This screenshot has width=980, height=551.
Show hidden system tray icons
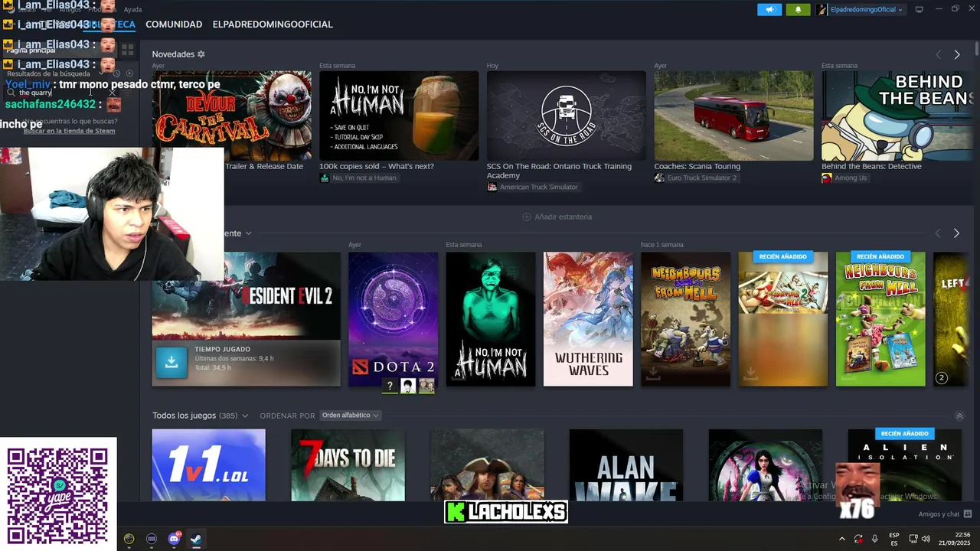point(842,539)
